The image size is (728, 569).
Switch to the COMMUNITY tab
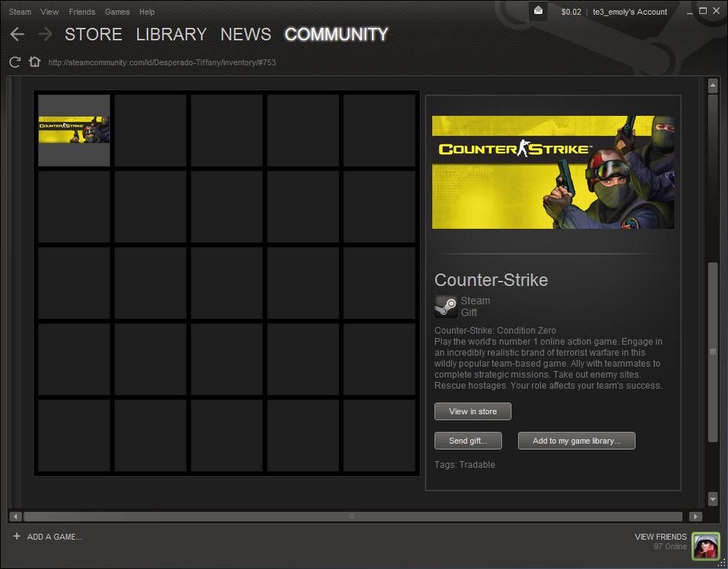336,34
